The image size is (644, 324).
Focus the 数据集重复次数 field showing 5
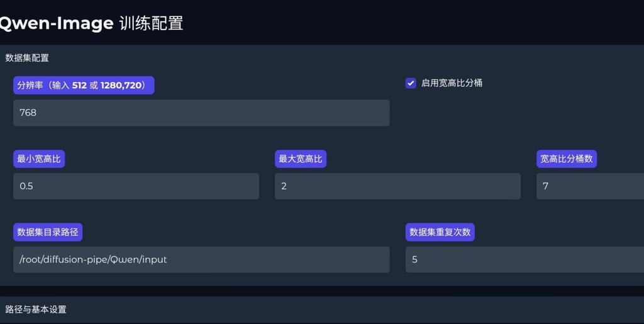pyautogui.click(x=525, y=259)
